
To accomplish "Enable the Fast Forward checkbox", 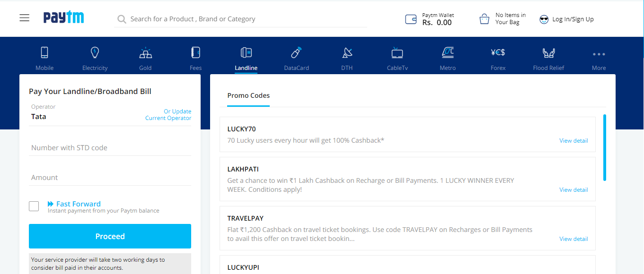I will click(x=34, y=206).
